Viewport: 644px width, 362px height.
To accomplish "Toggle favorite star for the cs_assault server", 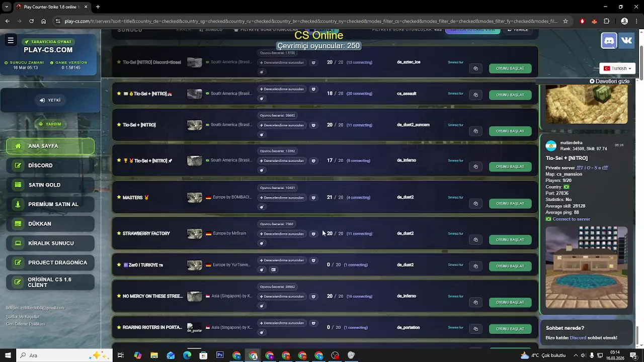I will 119,94.
